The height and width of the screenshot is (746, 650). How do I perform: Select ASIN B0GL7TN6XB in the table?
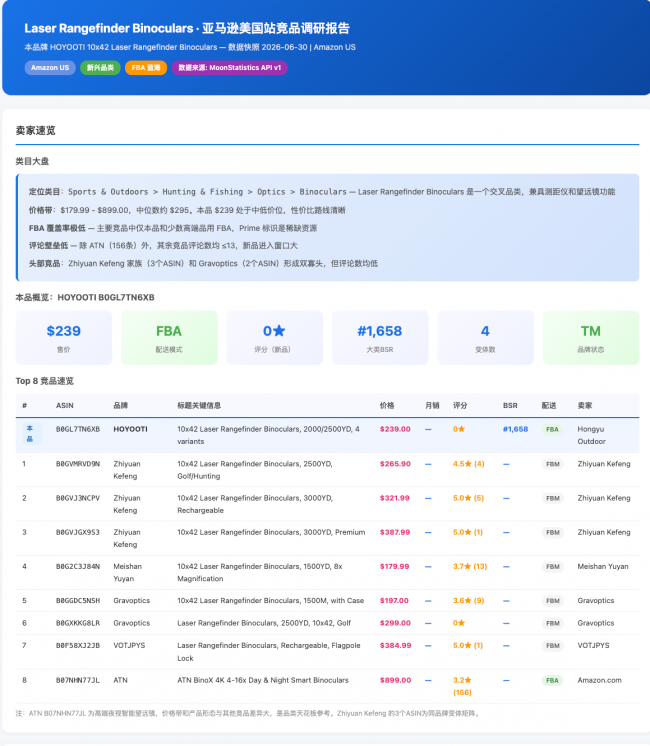point(78,429)
